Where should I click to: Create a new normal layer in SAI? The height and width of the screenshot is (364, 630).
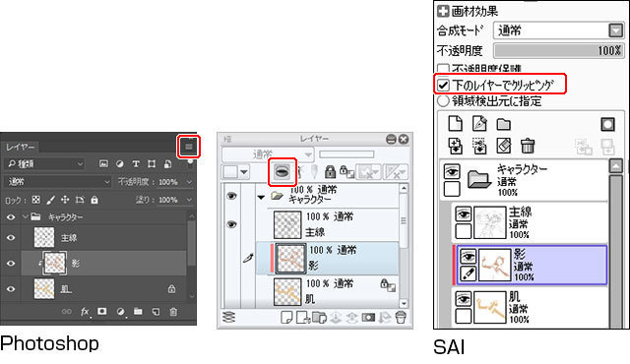[x=455, y=124]
